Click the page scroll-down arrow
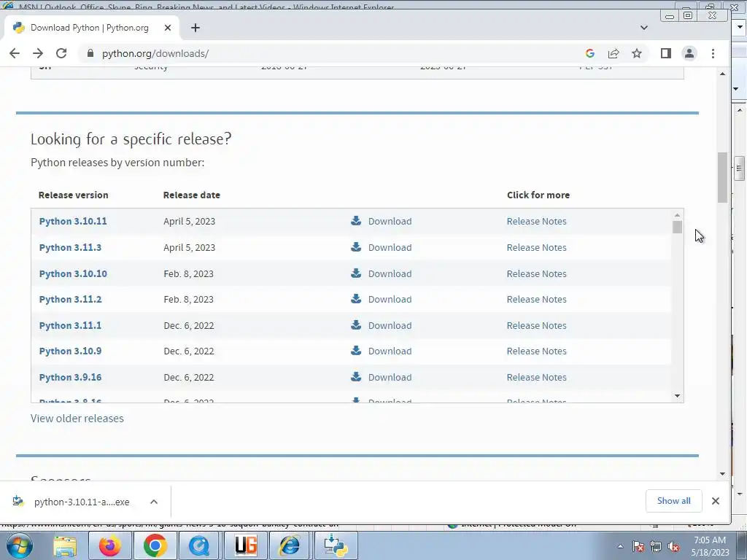The image size is (747, 560). click(x=723, y=474)
